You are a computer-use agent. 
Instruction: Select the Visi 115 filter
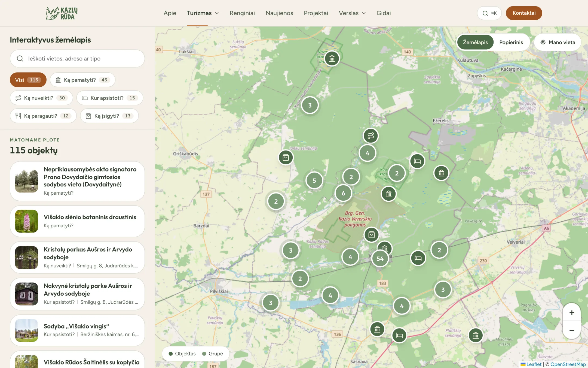point(28,80)
